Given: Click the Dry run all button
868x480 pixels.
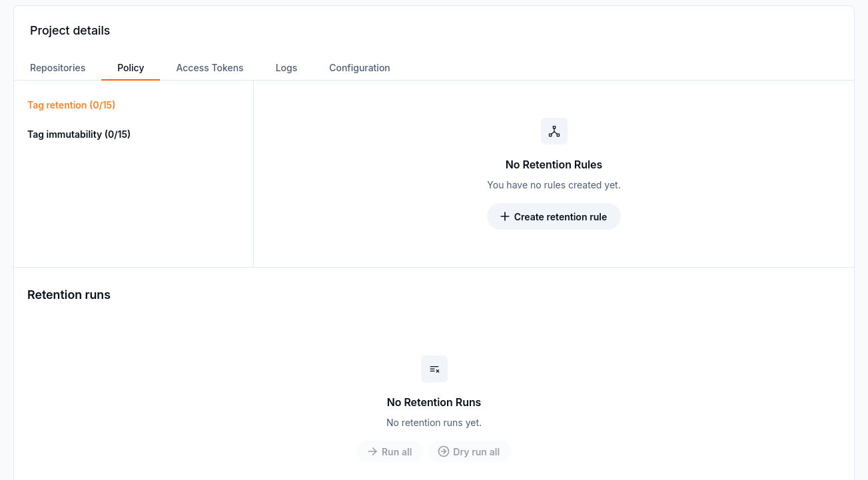Looking at the screenshot, I should [469, 451].
